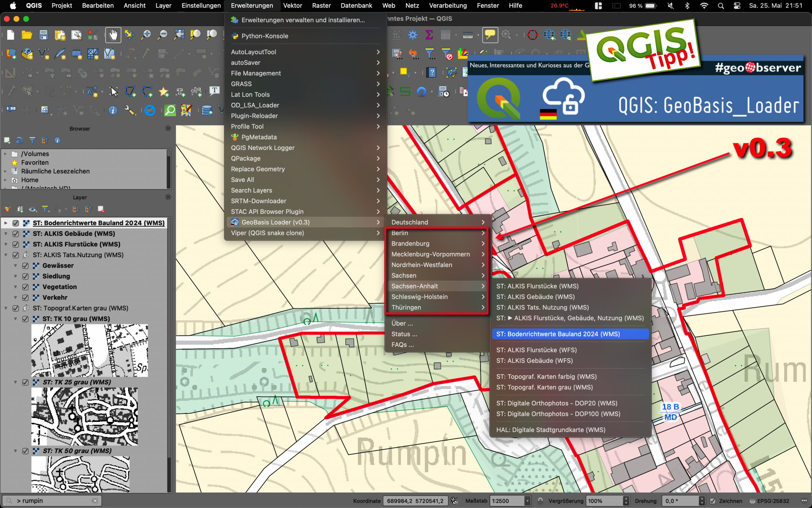The image size is (812, 508).
Task: Select the Pan Map hand tool
Action: (x=113, y=35)
